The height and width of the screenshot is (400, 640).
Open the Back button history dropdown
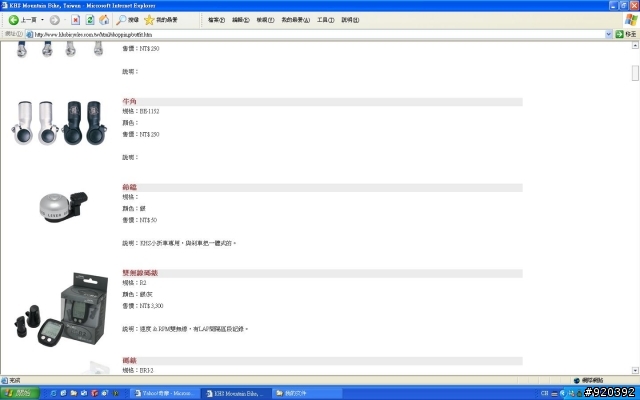click(42, 20)
